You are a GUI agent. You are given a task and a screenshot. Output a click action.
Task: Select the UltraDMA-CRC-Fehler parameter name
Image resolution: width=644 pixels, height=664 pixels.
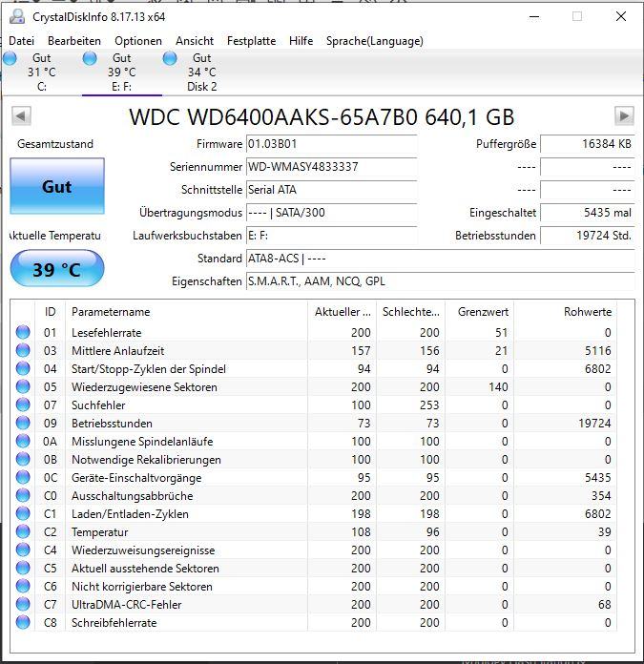(x=127, y=605)
